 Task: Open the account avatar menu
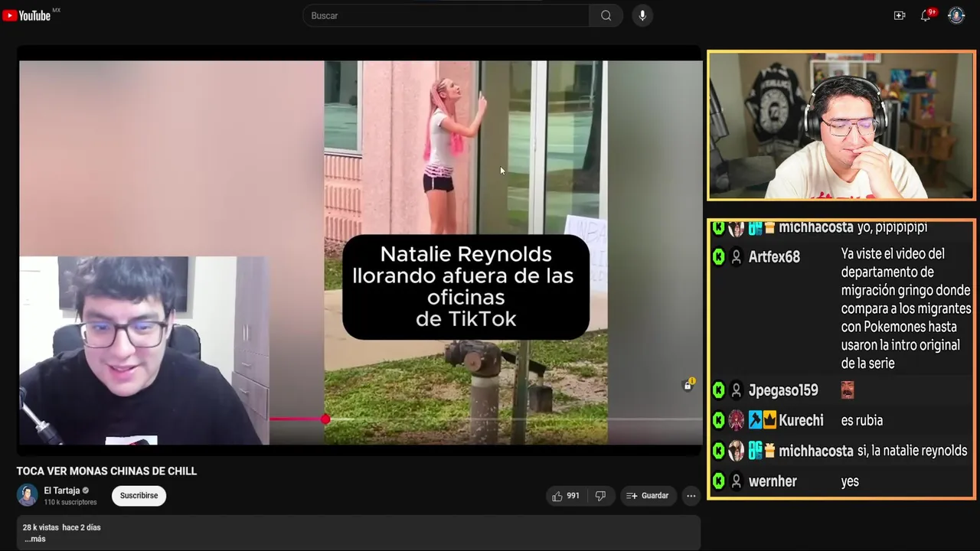click(x=956, y=15)
